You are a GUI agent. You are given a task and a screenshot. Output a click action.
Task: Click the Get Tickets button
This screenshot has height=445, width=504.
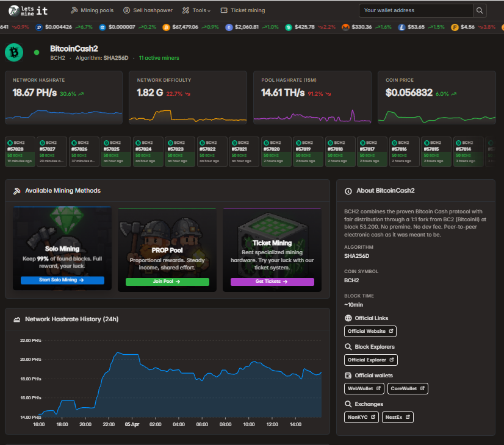tap(272, 280)
